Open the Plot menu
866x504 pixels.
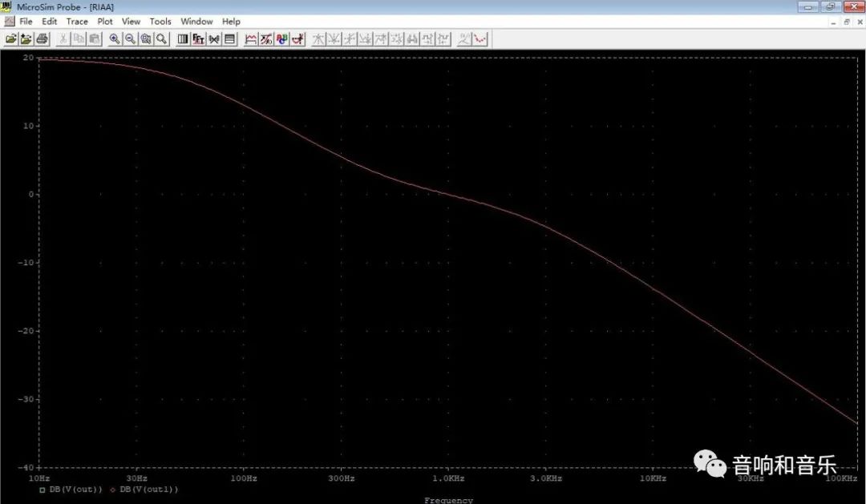(105, 22)
